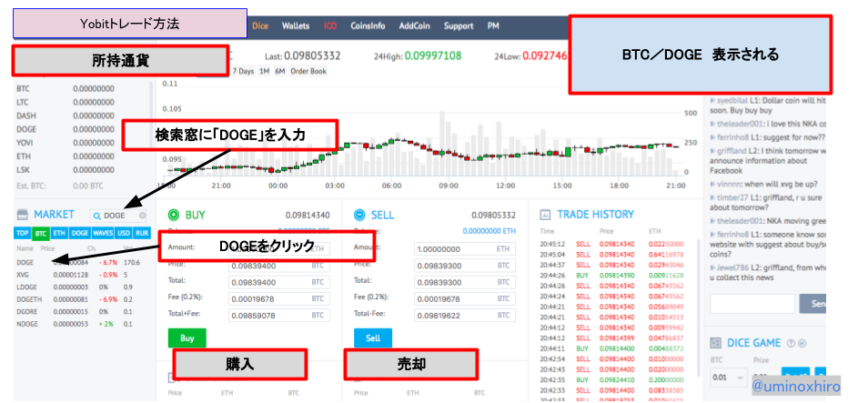868x403 pixels.
Task: Select the WAVES market tab
Action: (103, 233)
